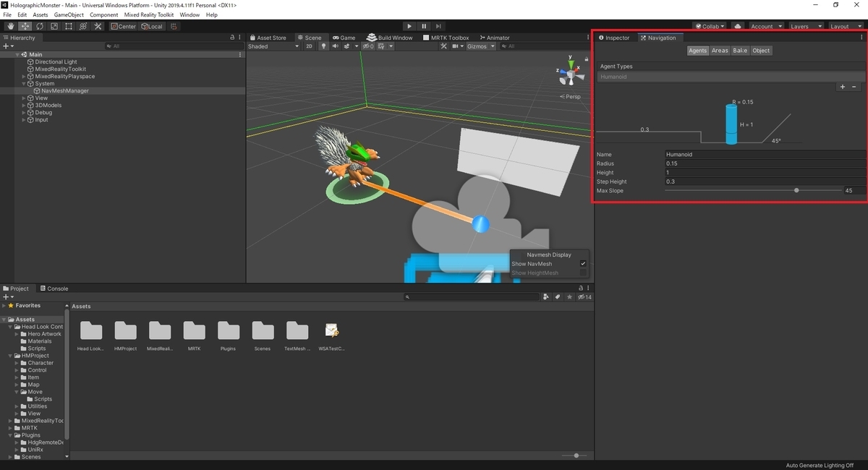
Task: Click the agent Radius input field
Action: coord(765,163)
